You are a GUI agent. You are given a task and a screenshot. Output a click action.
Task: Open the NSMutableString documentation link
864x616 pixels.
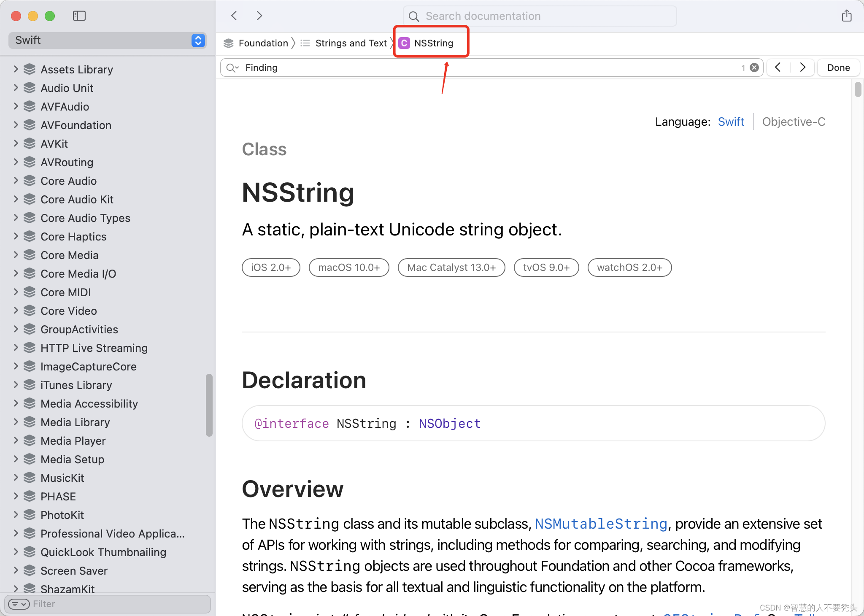pyautogui.click(x=601, y=524)
